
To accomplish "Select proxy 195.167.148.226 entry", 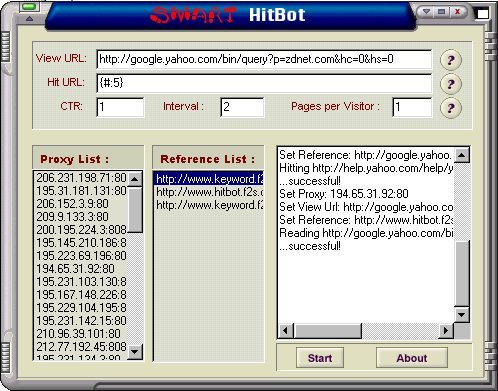I will (81, 295).
